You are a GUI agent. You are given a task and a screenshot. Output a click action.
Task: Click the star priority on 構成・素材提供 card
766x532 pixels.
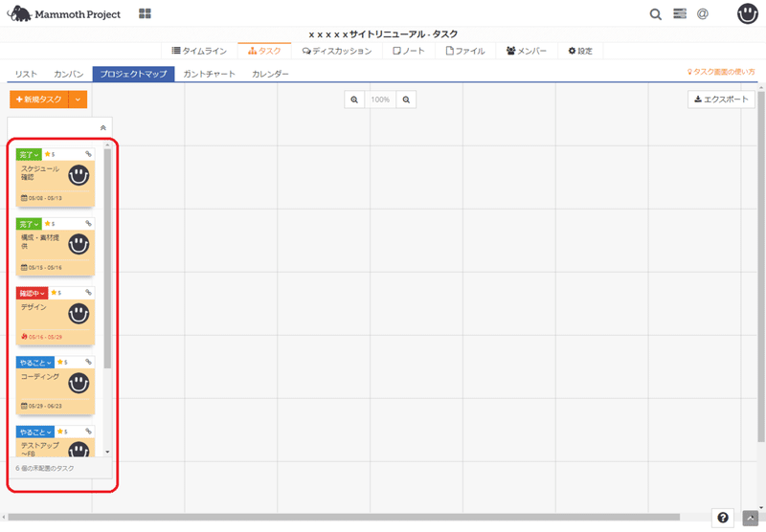pos(50,224)
